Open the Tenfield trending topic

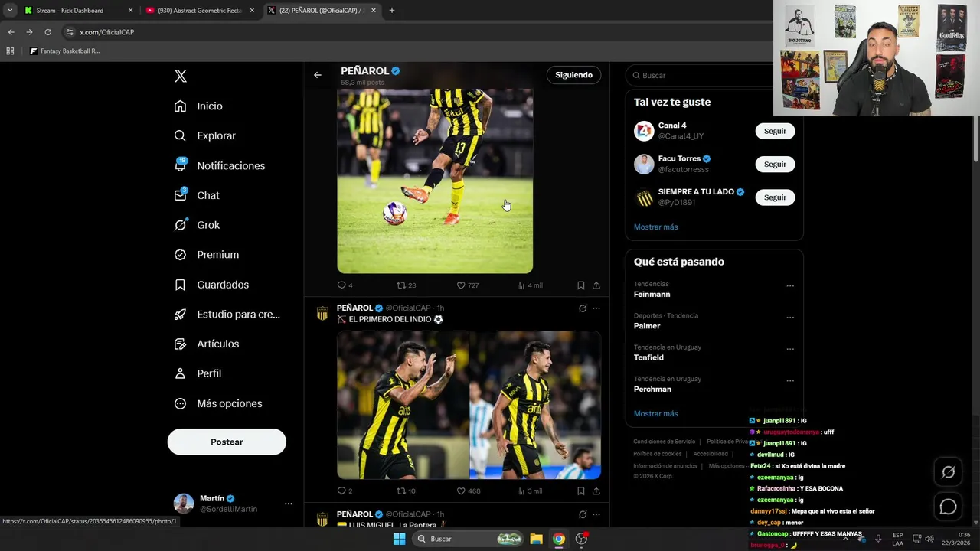[x=648, y=357]
